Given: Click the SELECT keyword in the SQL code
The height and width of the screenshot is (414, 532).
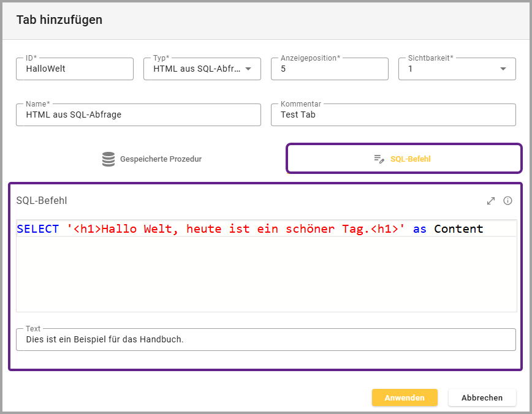Looking at the screenshot, I should 38,229.
